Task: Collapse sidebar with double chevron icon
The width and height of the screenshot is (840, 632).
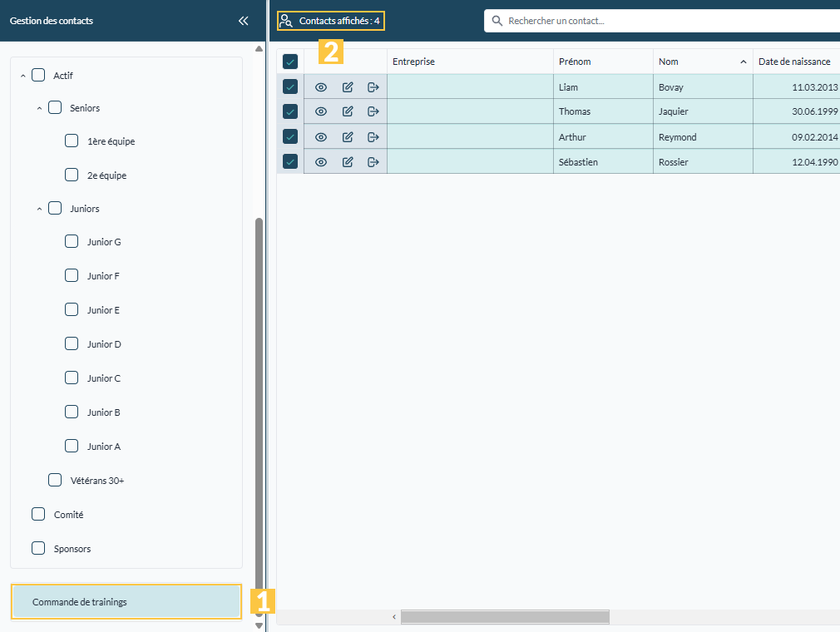Action: tap(243, 21)
